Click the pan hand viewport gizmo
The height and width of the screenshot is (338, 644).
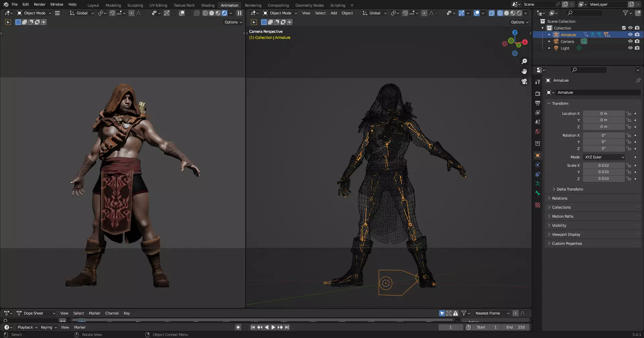524,71
